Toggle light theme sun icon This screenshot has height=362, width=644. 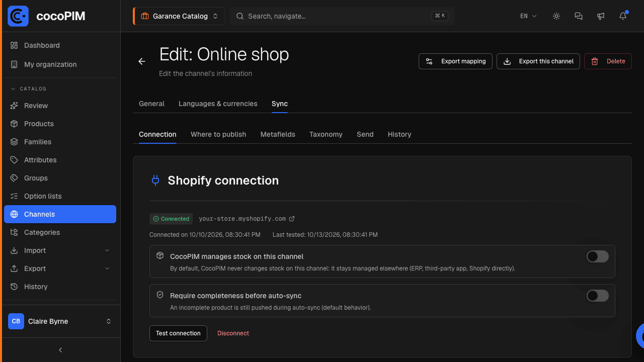(x=556, y=16)
